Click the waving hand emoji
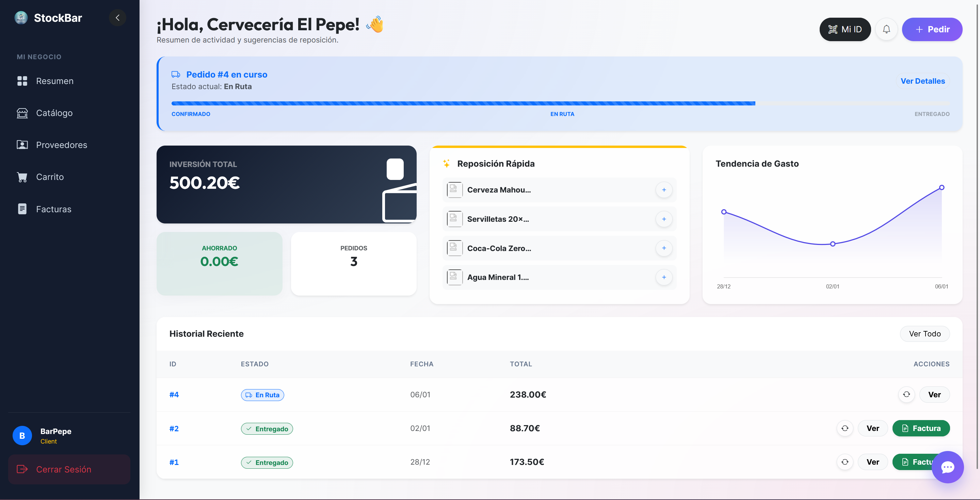The image size is (980, 500). point(375,24)
